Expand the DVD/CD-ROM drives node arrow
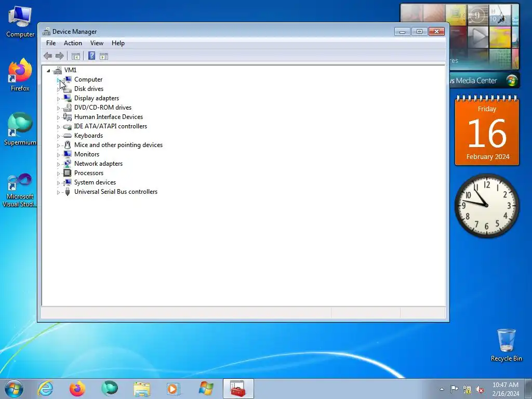This screenshot has width=532, height=399. pyautogui.click(x=58, y=108)
